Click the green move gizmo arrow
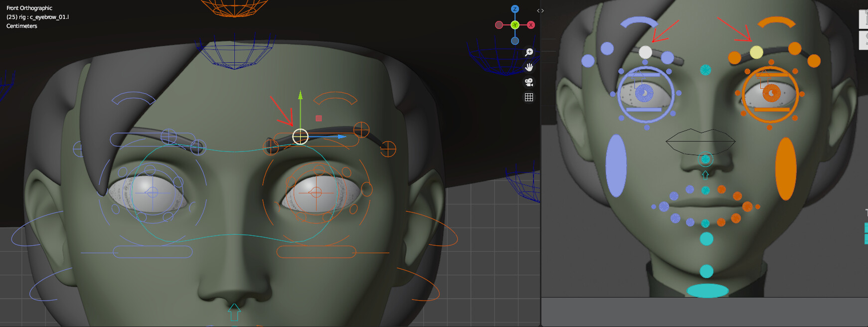Screen dimensions: 868x327 coord(300,96)
